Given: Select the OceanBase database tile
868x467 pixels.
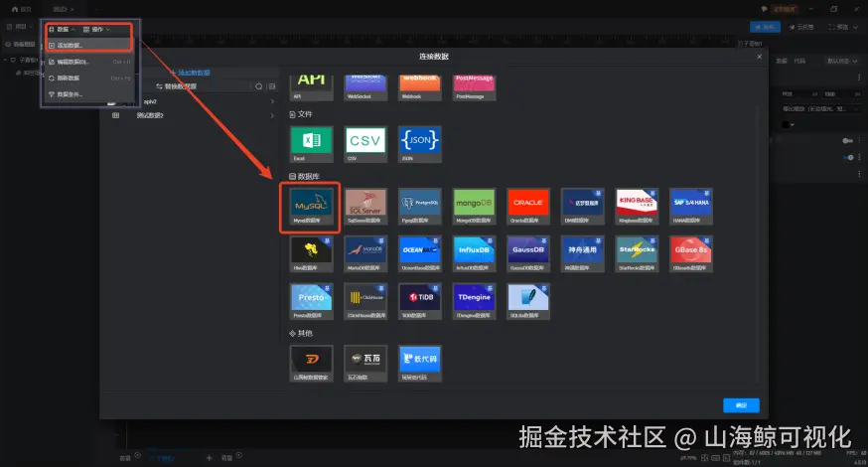Looking at the screenshot, I should [420, 254].
